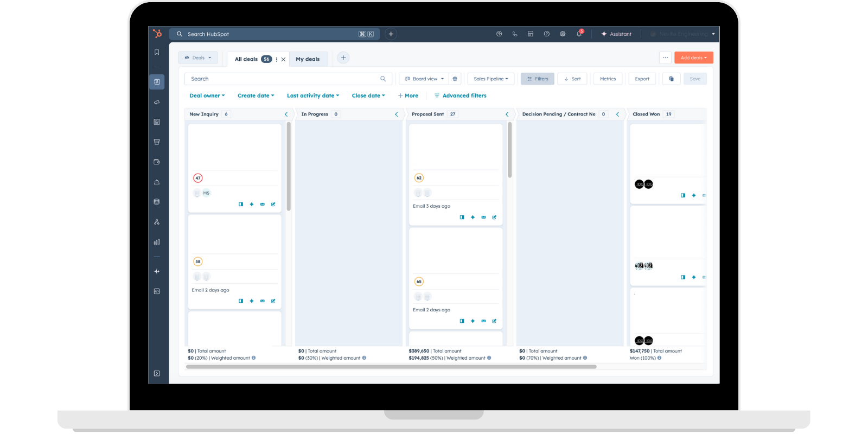Open the Close date filter dropdown
The width and height of the screenshot is (868, 434).
point(368,95)
